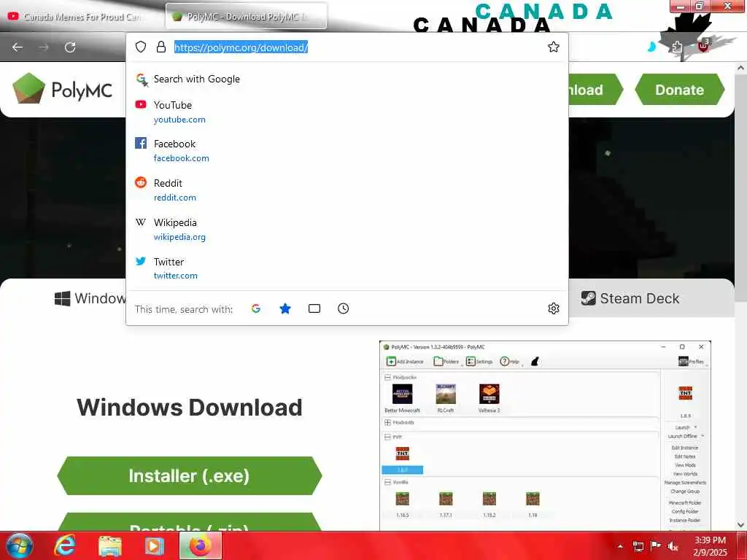Click the PolyMC application screenshot image

pos(544,435)
